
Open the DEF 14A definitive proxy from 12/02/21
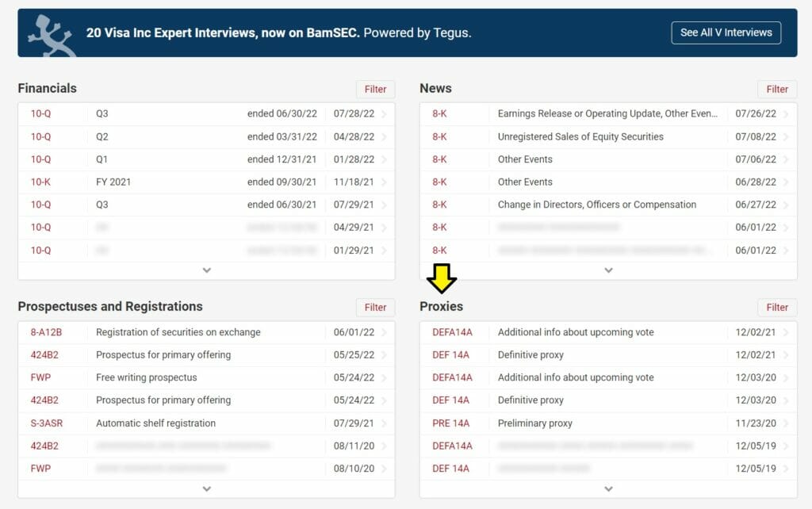452,354
